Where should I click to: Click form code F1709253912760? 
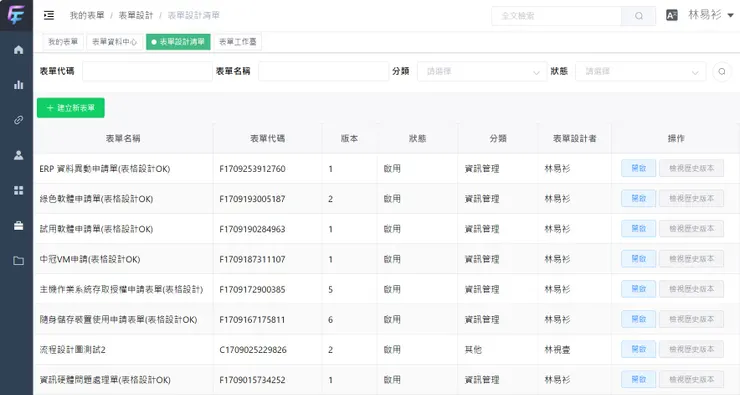(252, 169)
